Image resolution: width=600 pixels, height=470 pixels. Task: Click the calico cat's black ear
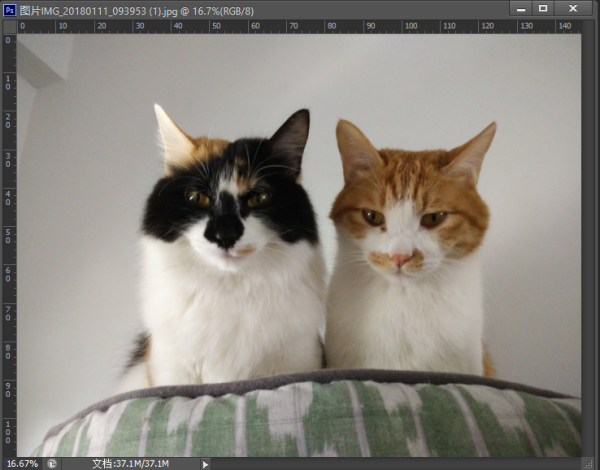291,135
